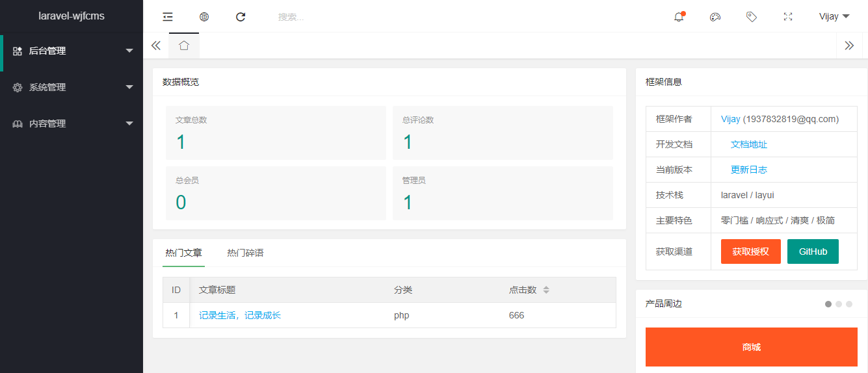The height and width of the screenshot is (373, 868).
Task: Click the 总会员 stat card
Action: tap(276, 193)
